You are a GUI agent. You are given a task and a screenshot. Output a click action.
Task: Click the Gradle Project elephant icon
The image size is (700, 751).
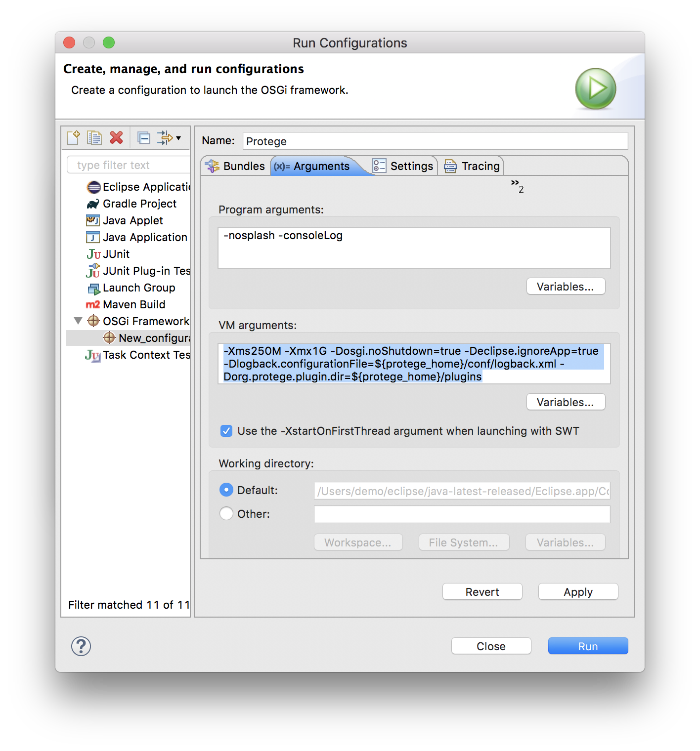(93, 204)
